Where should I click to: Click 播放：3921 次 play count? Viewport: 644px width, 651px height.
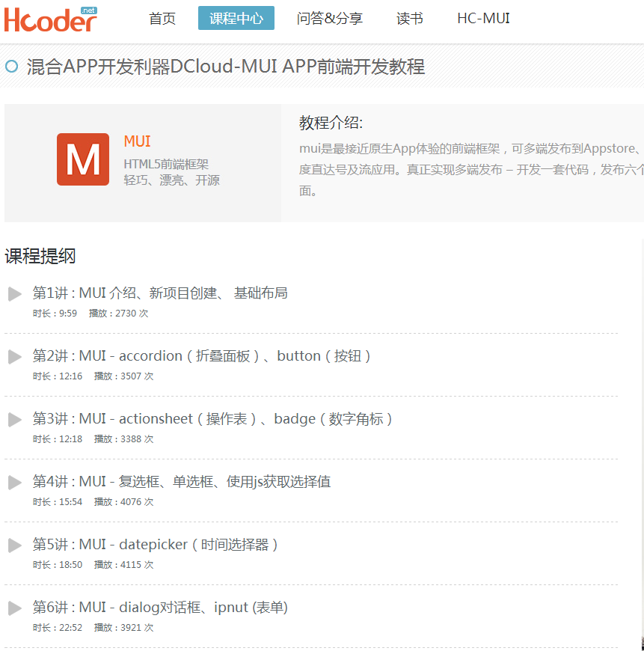123,627
